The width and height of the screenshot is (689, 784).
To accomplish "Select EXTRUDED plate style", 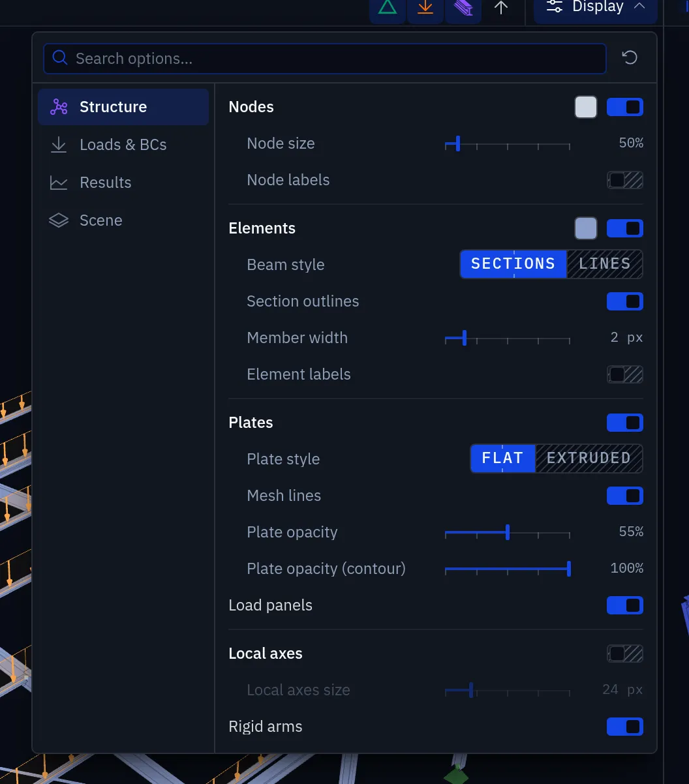I will (589, 459).
